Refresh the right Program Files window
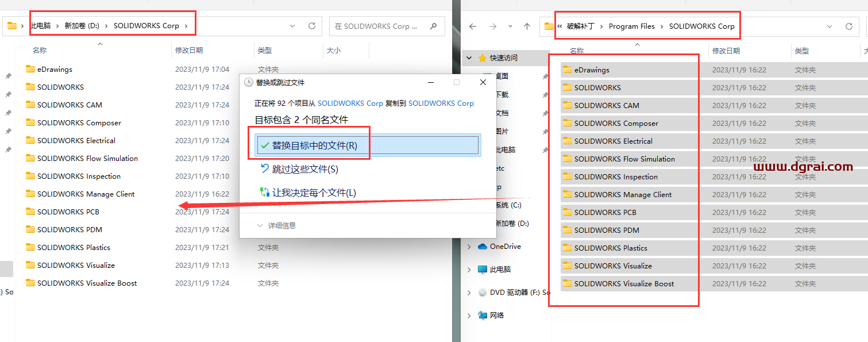The width and height of the screenshot is (868, 342). [x=848, y=26]
